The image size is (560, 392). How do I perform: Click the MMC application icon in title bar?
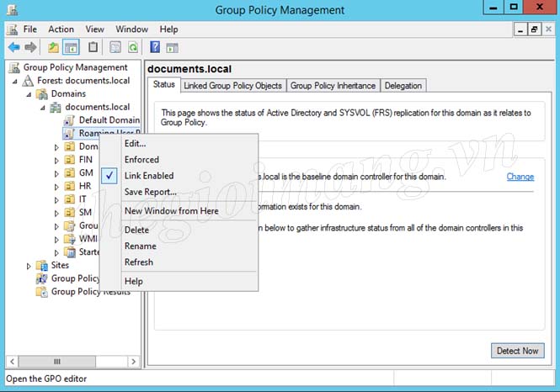coord(13,10)
